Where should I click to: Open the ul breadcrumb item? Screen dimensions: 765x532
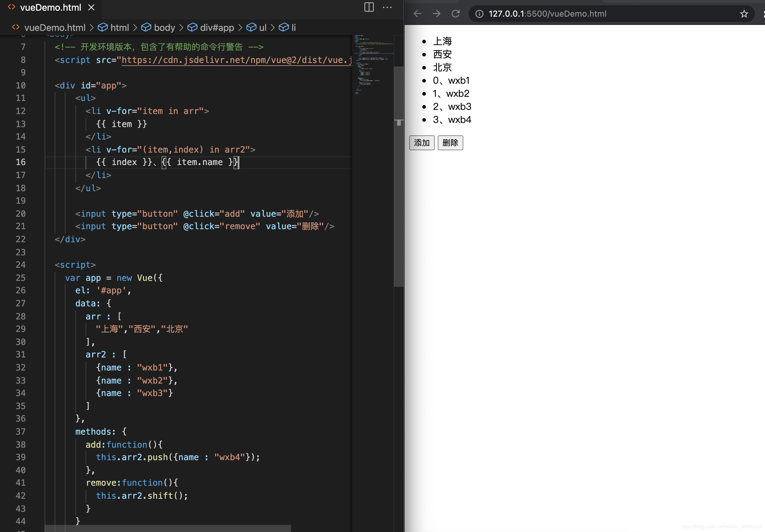tap(256, 28)
